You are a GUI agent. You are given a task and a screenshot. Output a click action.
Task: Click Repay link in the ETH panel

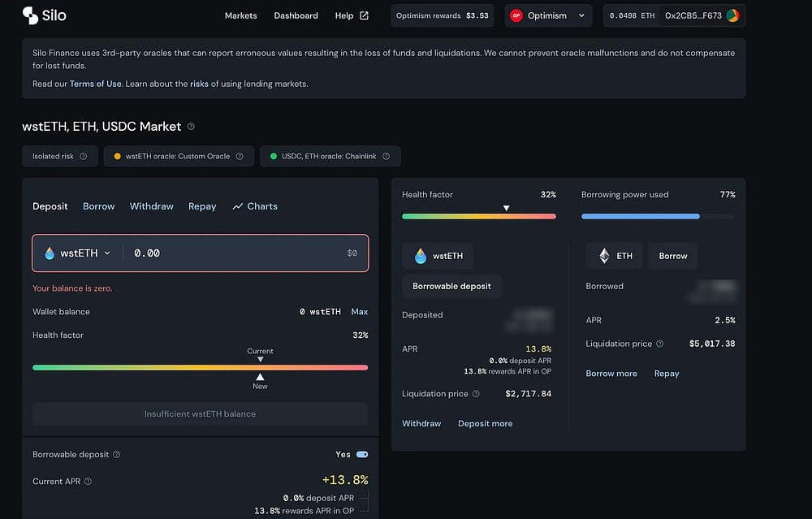667,374
